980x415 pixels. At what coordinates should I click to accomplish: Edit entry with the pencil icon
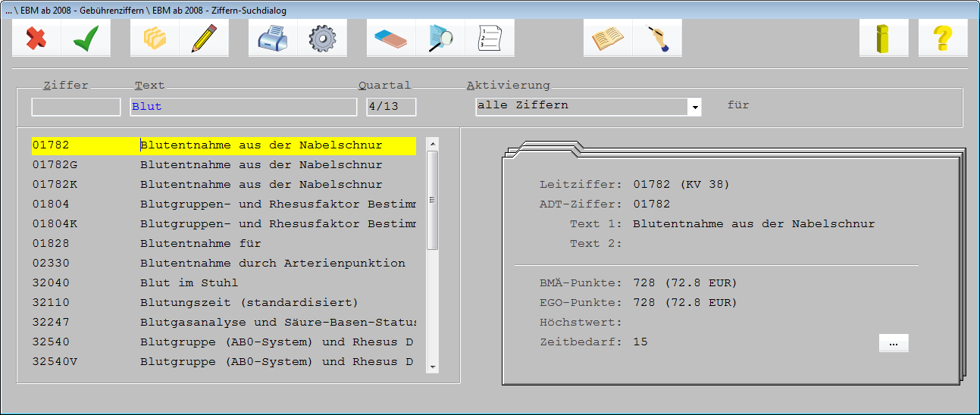click(x=204, y=38)
